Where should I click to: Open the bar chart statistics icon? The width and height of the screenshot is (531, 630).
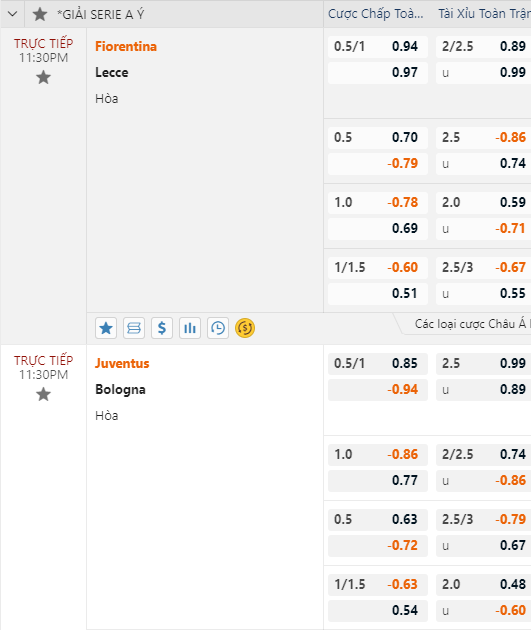pos(190,328)
